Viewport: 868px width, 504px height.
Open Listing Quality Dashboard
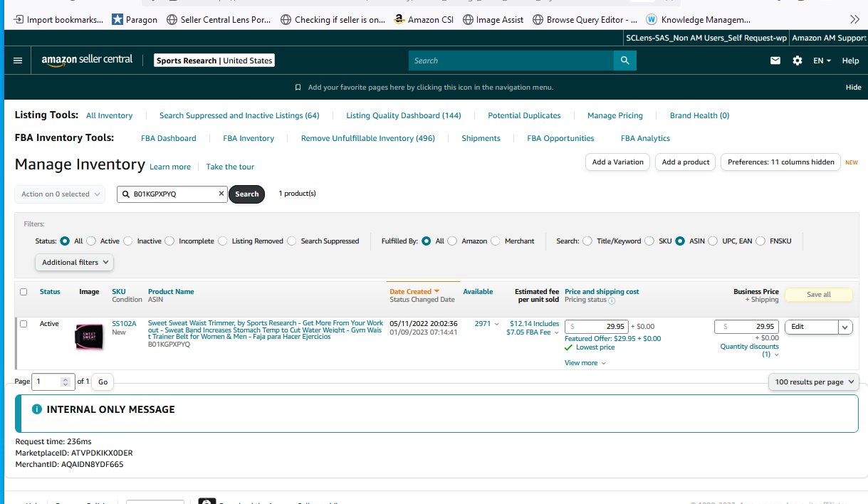click(404, 115)
